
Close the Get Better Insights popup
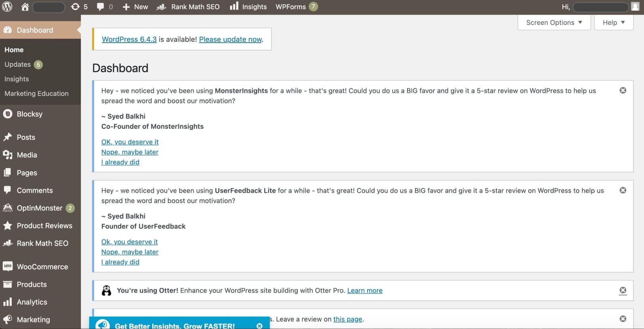coord(259,326)
